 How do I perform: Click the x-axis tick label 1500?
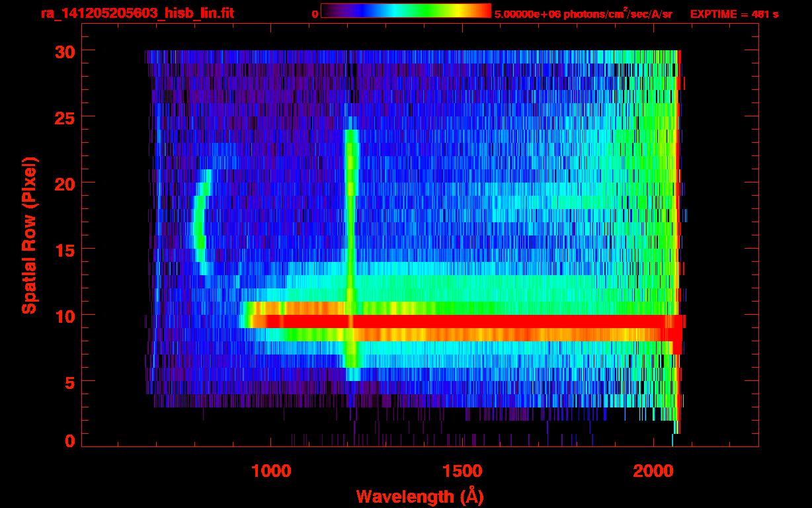click(x=462, y=471)
